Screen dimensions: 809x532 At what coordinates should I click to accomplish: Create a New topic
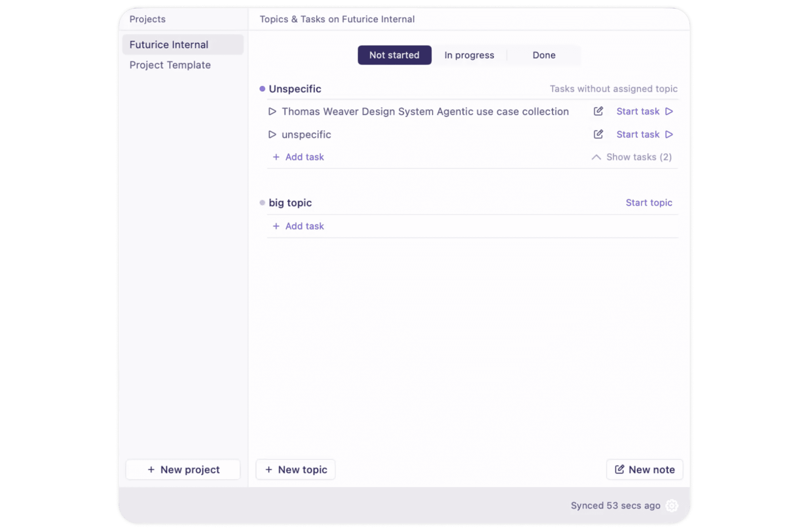(x=295, y=469)
